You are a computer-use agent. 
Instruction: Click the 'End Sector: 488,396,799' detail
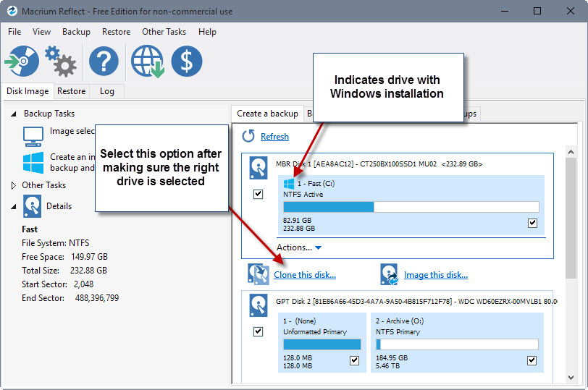(70, 298)
